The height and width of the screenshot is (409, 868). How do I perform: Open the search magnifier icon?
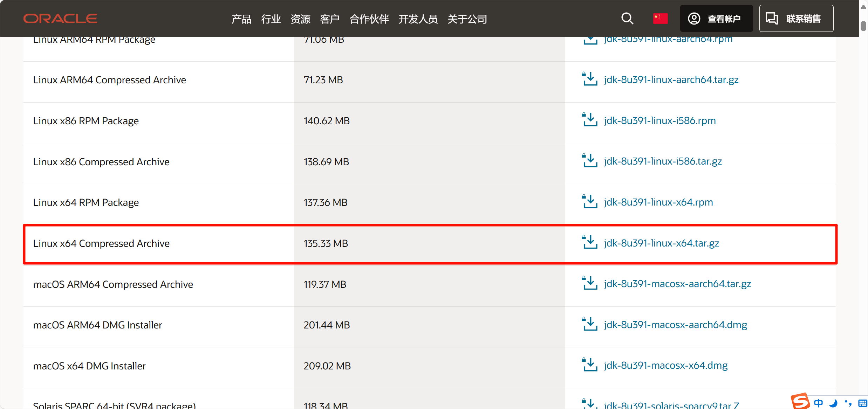(627, 19)
